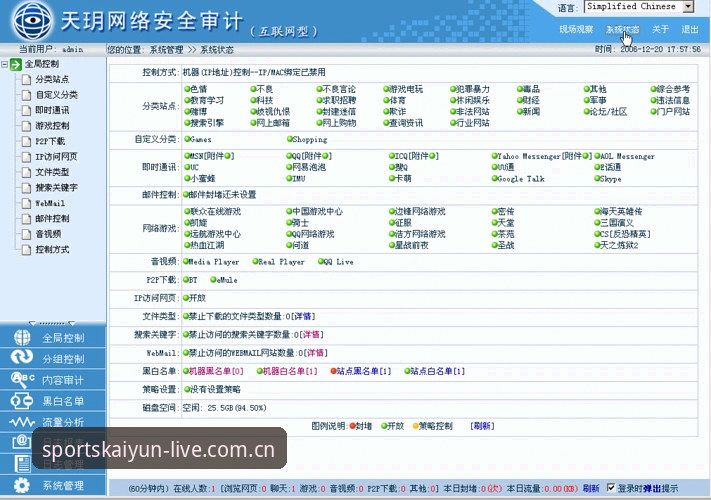This screenshot has height=500, width=711.
Task: Click the page icon next to 音视频
Action: (27, 234)
